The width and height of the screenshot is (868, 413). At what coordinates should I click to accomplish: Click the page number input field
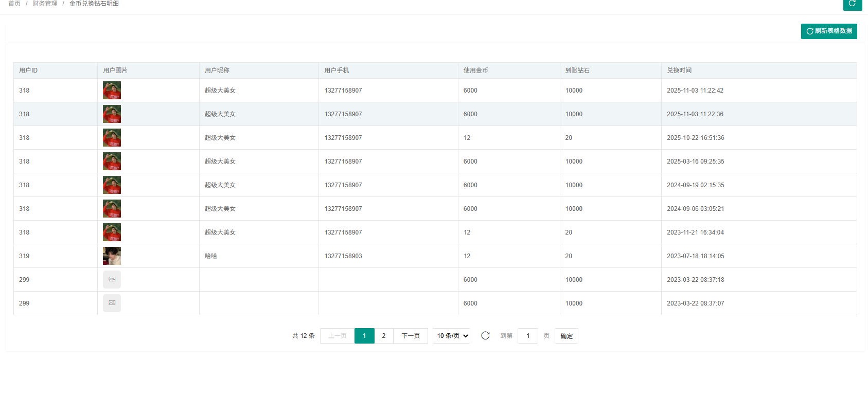coord(527,336)
